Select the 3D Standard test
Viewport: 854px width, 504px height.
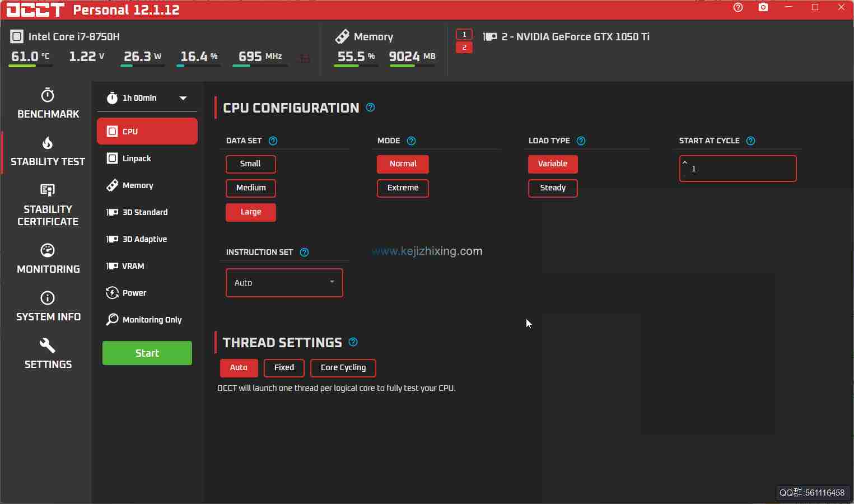click(147, 212)
